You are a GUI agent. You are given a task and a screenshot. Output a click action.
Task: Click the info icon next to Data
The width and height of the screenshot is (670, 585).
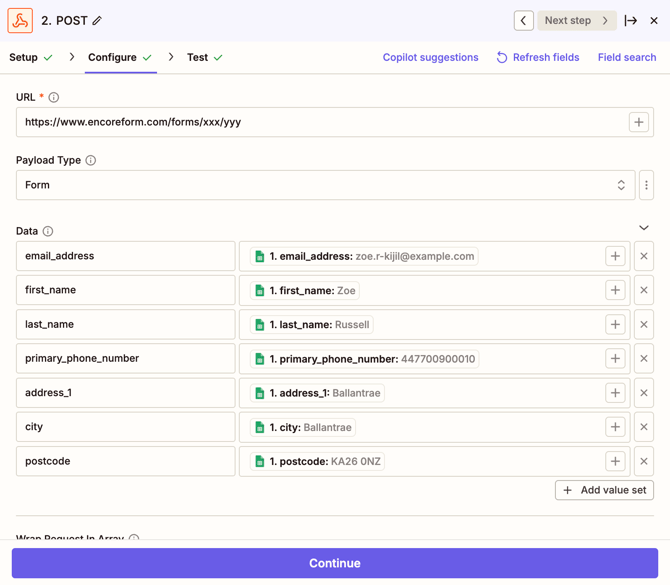[48, 231]
